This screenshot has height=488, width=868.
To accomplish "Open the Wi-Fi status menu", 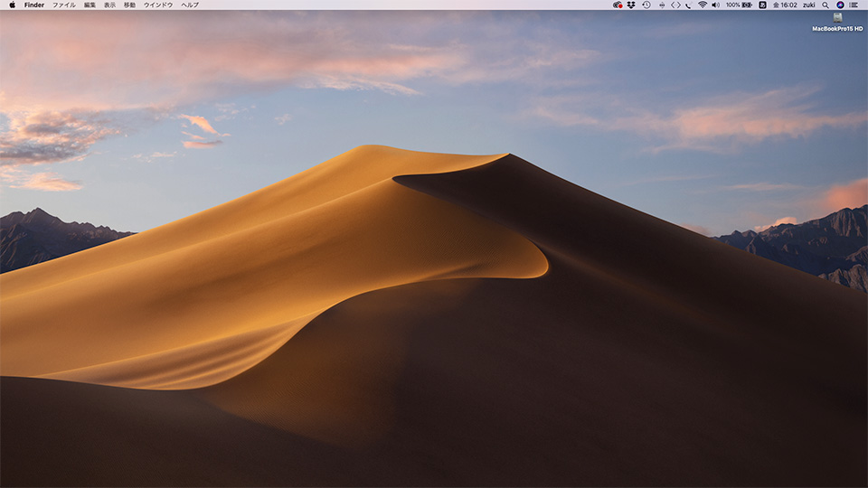I will (x=703, y=5).
